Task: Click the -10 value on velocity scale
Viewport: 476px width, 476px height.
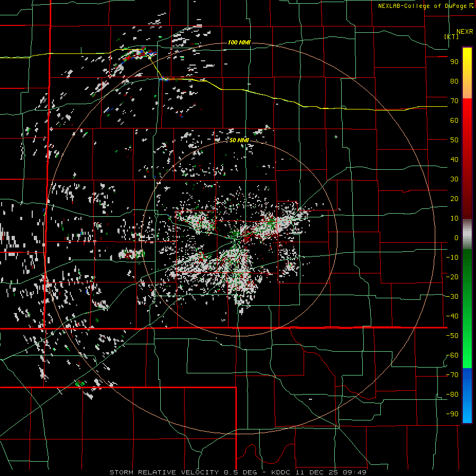Action: (452, 258)
